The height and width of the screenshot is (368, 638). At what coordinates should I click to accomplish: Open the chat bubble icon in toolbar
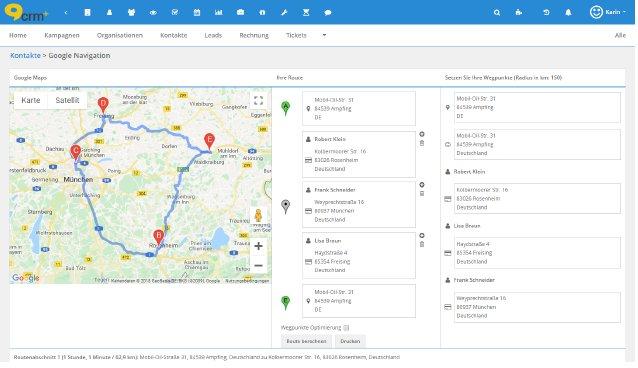click(328, 13)
